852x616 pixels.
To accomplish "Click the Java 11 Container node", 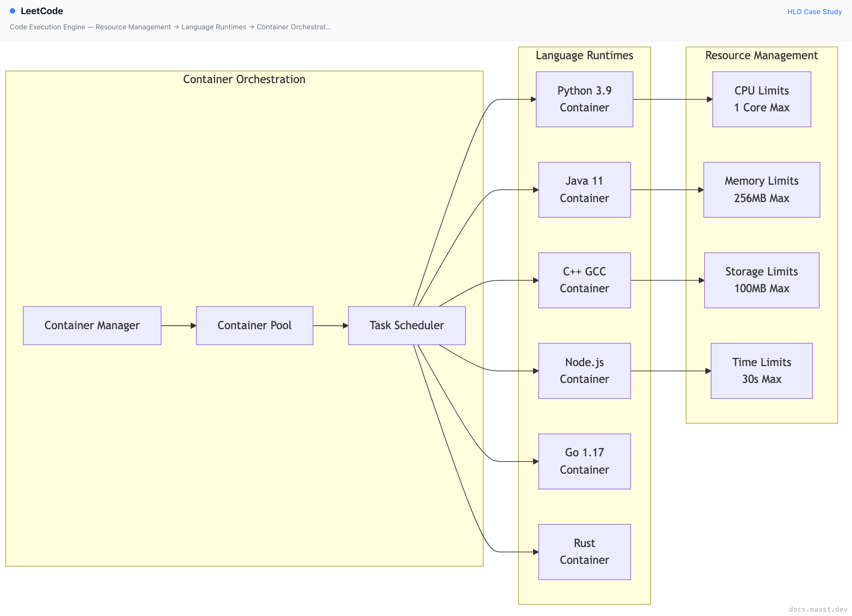I will pyautogui.click(x=584, y=190).
